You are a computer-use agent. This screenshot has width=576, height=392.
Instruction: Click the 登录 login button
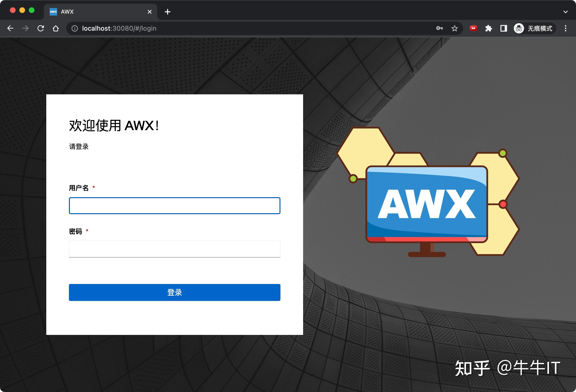174,292
